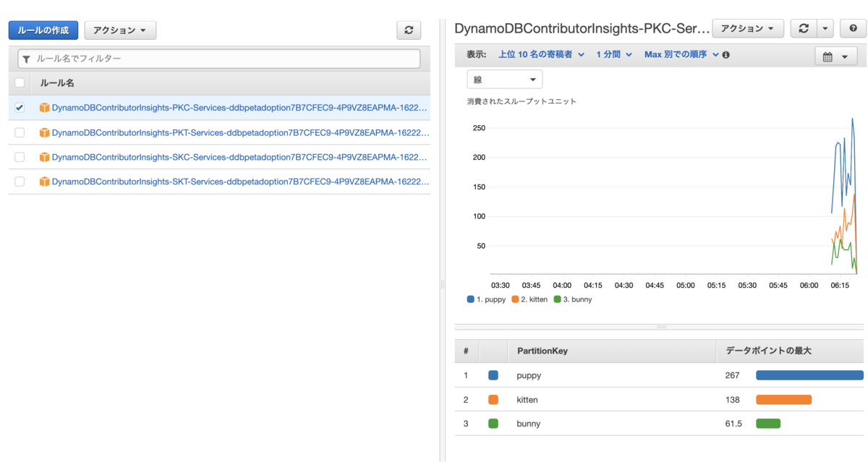868x462 pixels.
Task: Check the SKC-Services rule checkbox
Action: (x=20, y=157)
